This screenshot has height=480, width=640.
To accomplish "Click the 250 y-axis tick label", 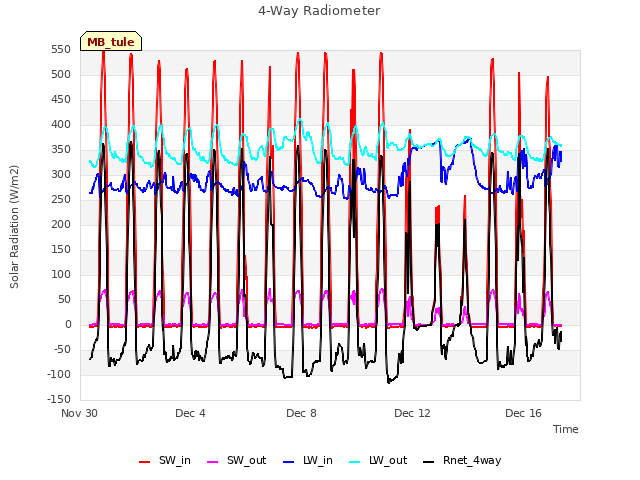I will click(61, 200).
